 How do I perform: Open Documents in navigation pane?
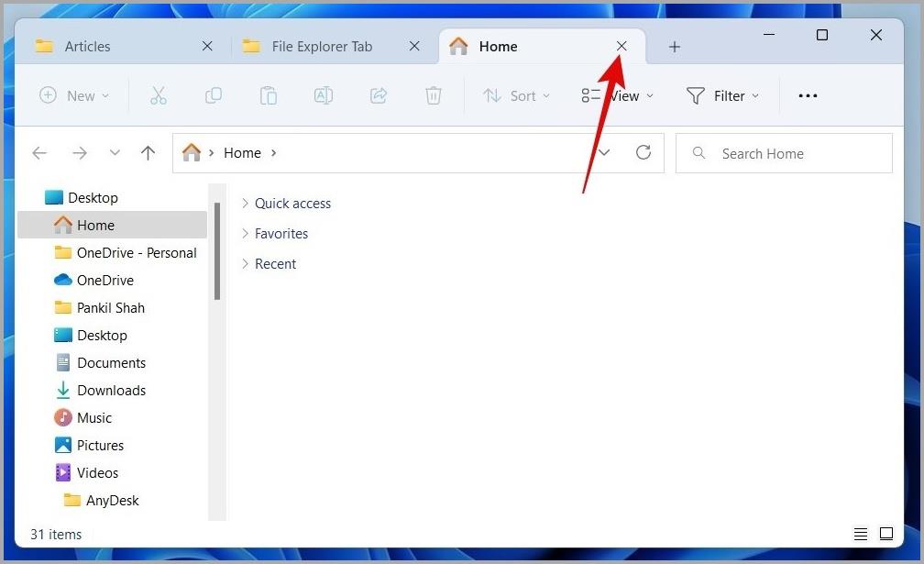tap(112, 362)
